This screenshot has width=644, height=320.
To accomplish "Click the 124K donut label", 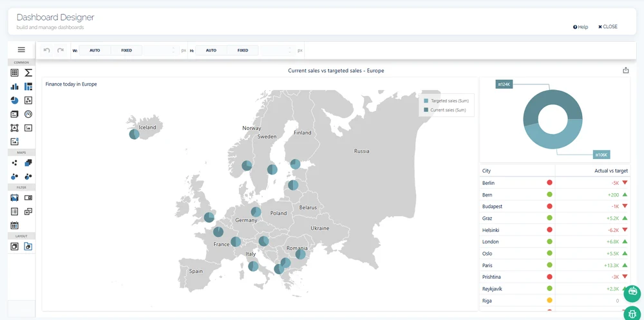I will [x=504, y=84].
